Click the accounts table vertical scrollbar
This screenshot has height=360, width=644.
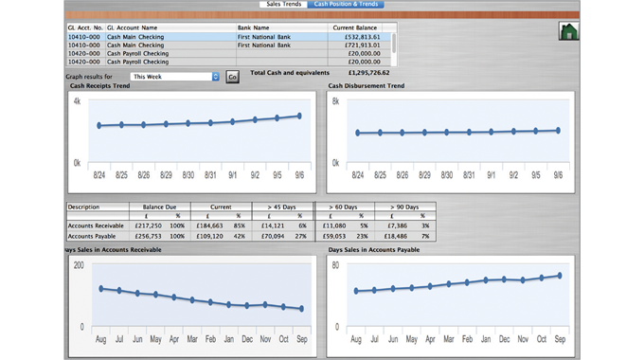pyautogui.click(x=394, y=44)
